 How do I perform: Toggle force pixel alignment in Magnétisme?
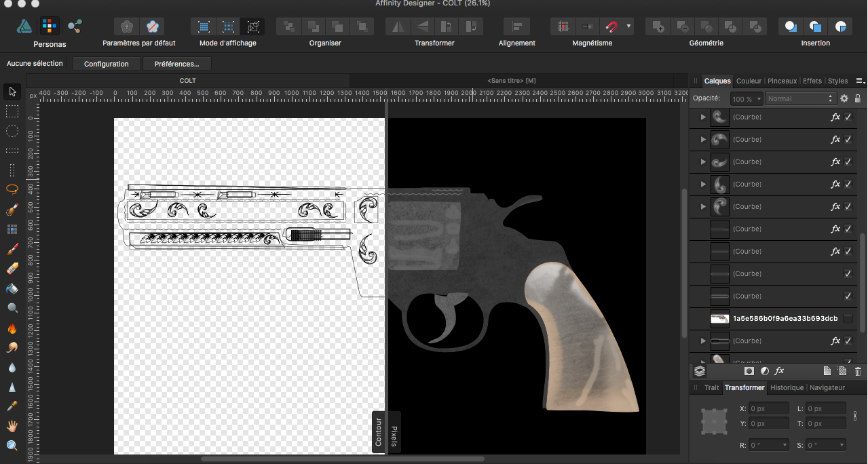click(x=563, y=26)
